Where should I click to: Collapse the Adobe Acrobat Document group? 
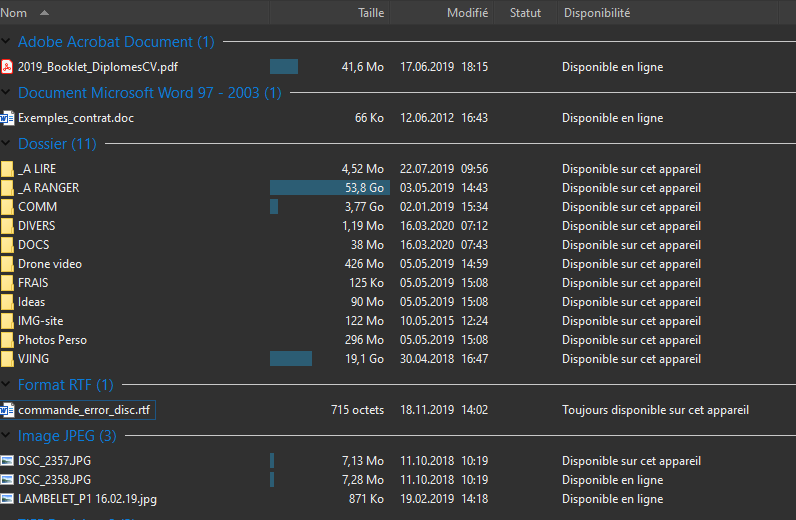(x=6, y=41)
